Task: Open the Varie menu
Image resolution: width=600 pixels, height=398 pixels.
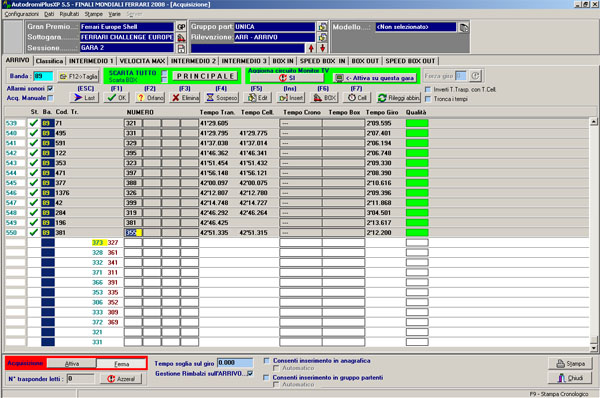Action: tap(114, 14)
